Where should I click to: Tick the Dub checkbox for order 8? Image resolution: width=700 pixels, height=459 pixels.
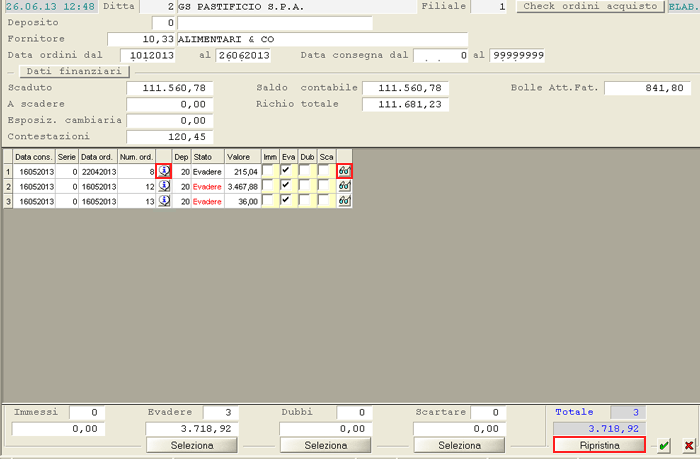(304, 171)
